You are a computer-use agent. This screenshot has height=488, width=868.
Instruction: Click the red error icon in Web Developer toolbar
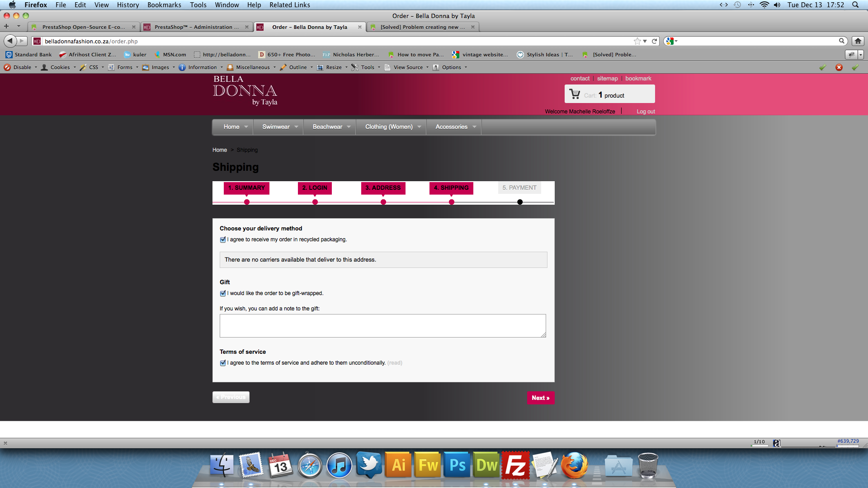[839, 67]
